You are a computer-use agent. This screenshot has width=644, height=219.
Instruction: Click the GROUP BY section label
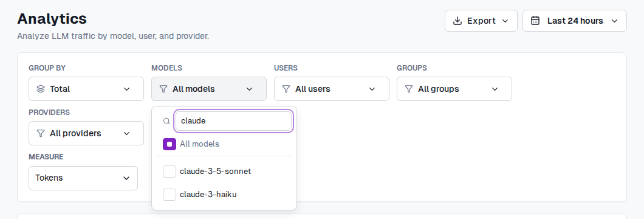click(47, 68)
